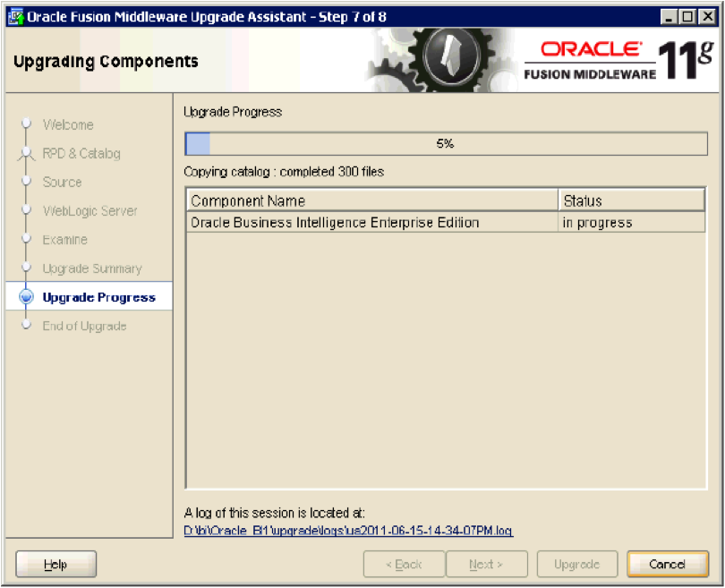Select the Examine step
This screenshot has width=725, height=588.
[x=64, y=240]
